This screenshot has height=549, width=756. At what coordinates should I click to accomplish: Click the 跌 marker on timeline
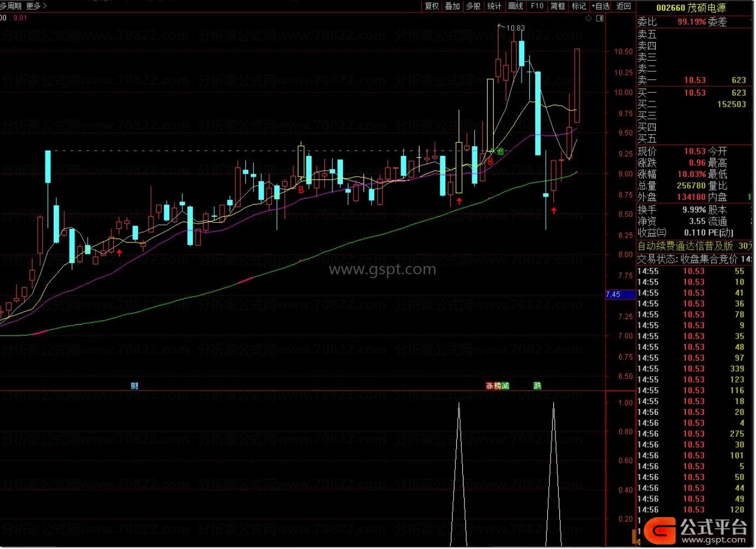click(x=537, y=385)
